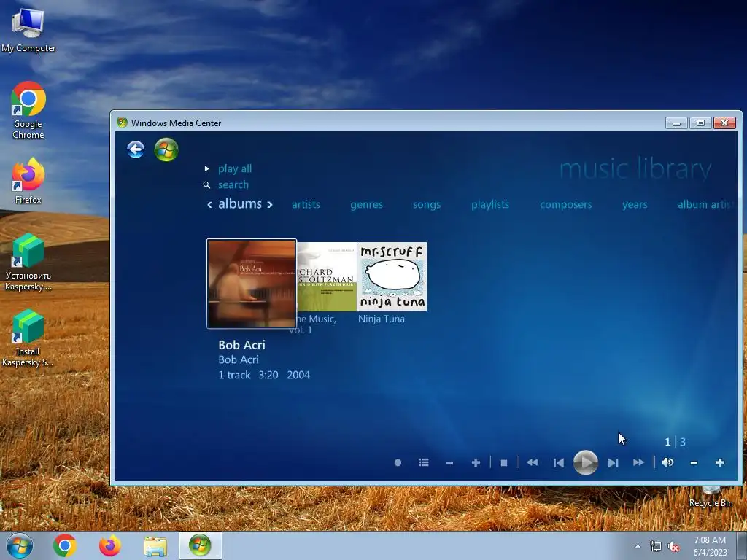
Task: Click the right chevron beside albums
Action: click(x=270, y=205)
